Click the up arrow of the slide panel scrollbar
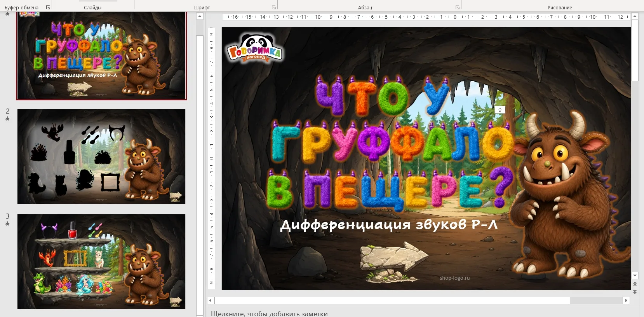This screenshot has height=317, width=644. (200, 16)
